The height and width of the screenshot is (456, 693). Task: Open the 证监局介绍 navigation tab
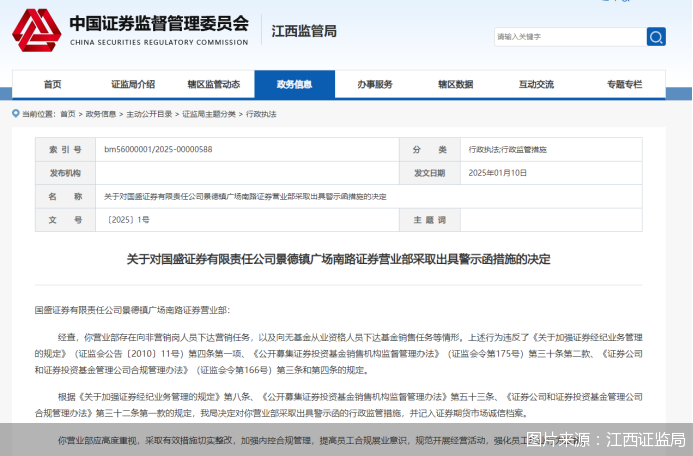pos(133,84)
